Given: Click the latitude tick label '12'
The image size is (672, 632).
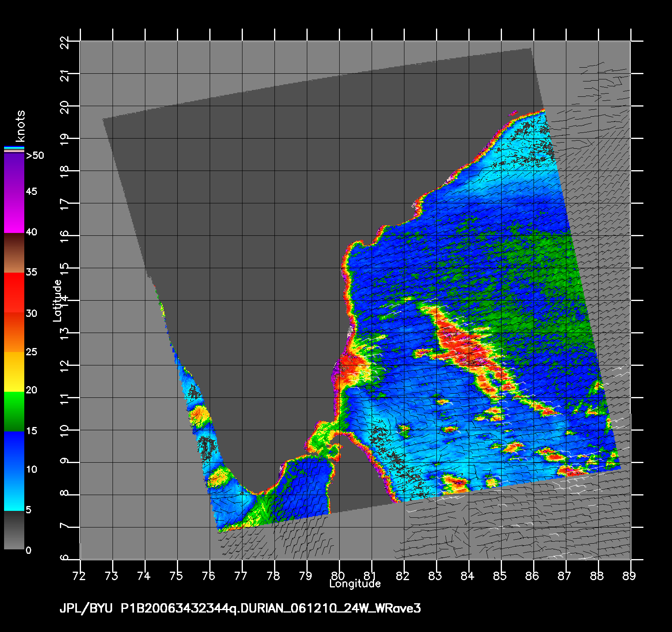Looking at the screenshot, I should pos(65,366).
